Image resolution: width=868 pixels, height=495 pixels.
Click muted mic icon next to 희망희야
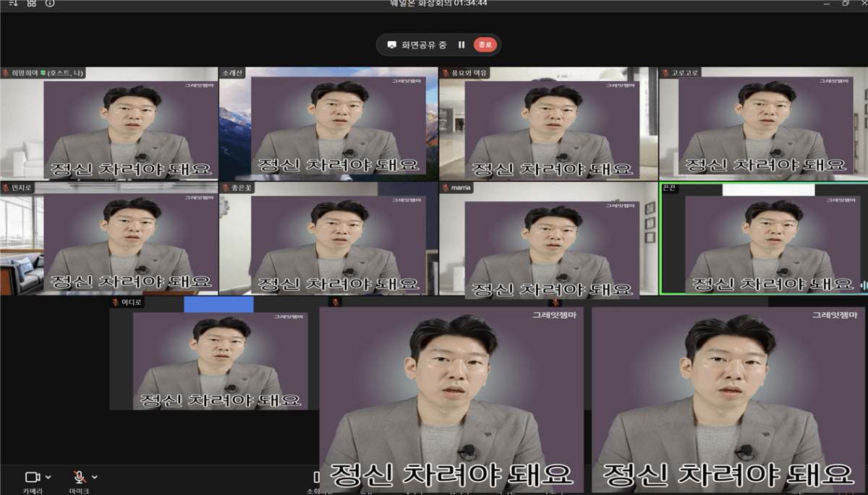[x=6, y=72]
